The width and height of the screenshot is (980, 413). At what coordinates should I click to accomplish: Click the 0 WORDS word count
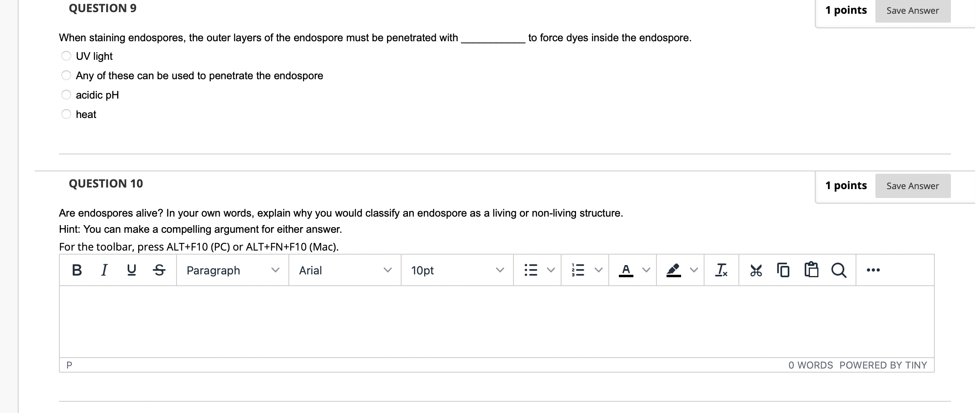(x=810, y=365)
